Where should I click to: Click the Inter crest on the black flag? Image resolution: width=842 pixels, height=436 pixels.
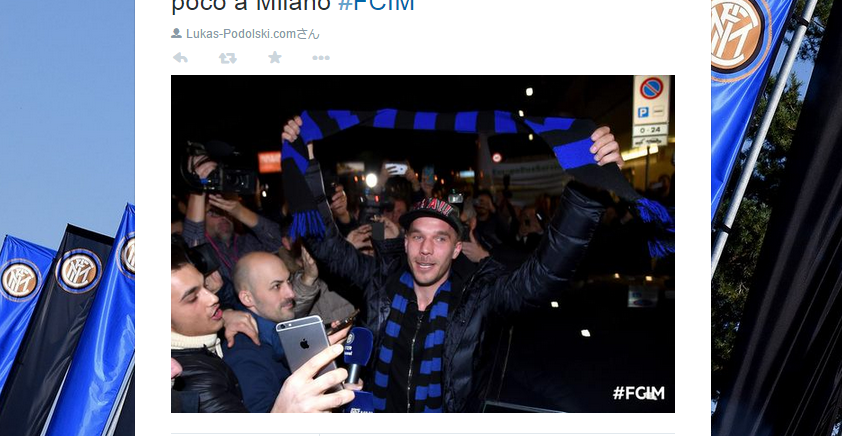[78, 271]
